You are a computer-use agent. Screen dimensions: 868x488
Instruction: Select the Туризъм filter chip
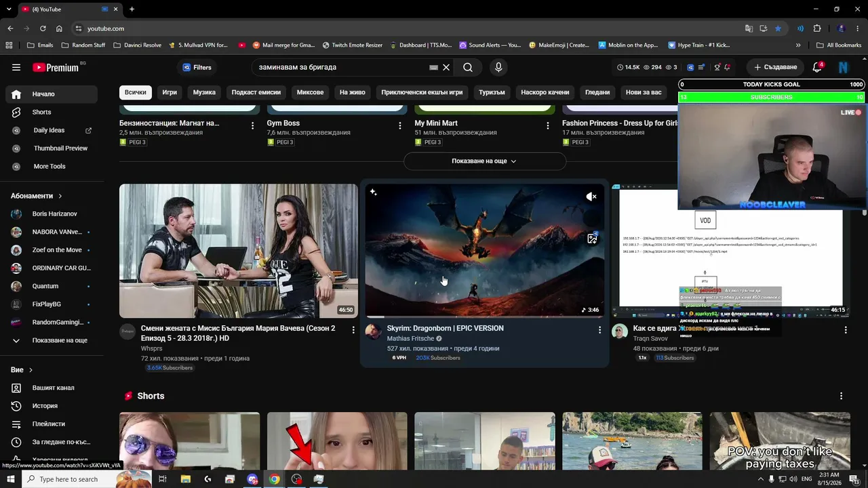(x=492, y=92)
